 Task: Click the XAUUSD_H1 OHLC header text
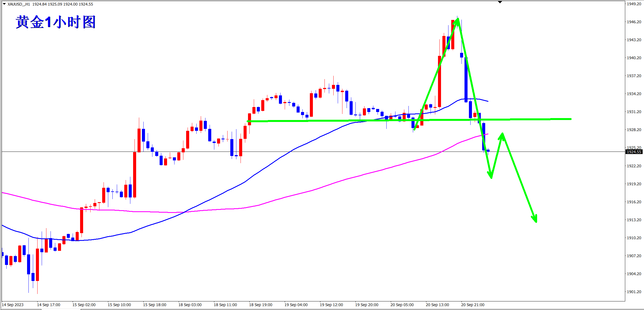pos(50,4)
